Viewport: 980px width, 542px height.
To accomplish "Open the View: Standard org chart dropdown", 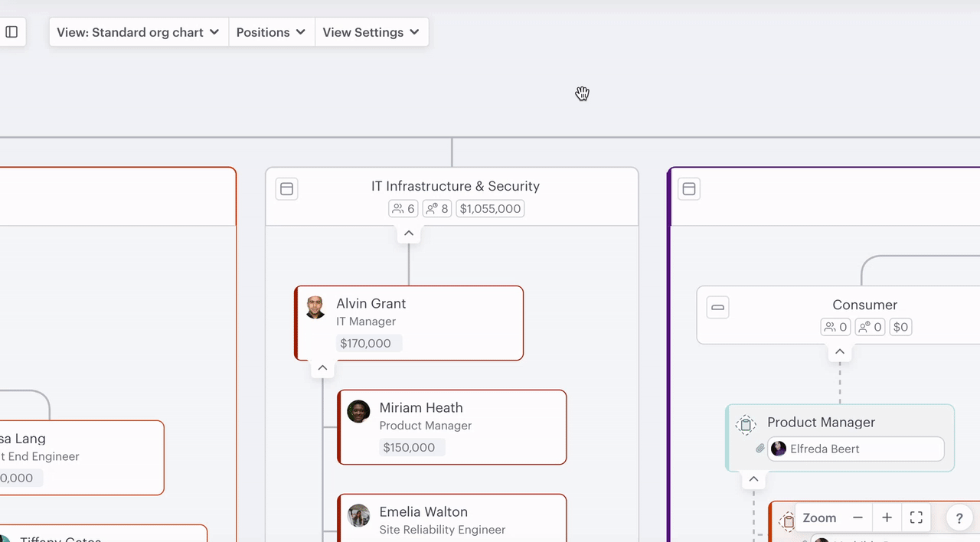I will (138, 32).
